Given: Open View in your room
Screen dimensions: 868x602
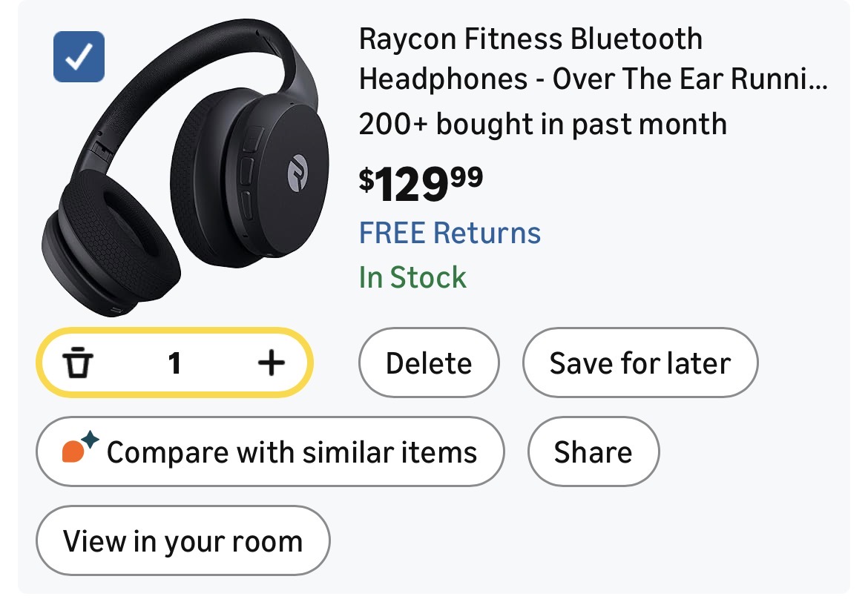Looking at the screenshot, I should click(183, 541).
